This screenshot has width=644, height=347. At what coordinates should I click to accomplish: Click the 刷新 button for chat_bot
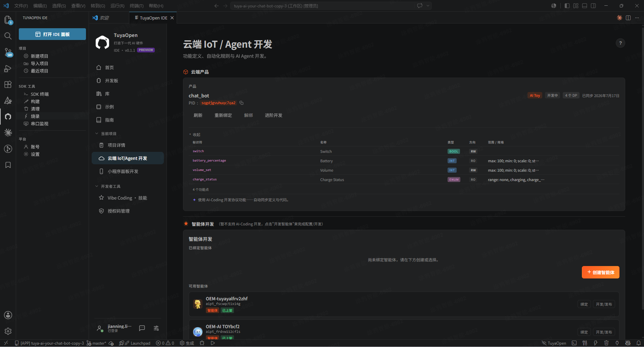(198, 115)
